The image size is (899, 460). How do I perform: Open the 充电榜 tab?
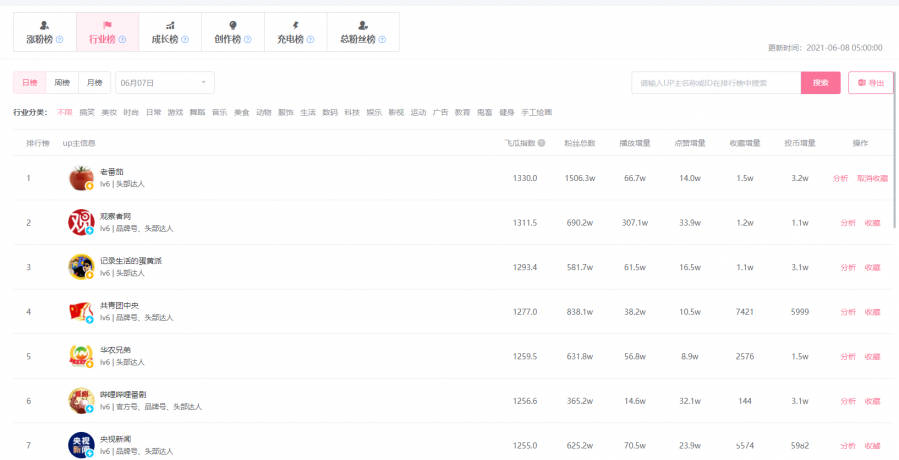point(295,32)
